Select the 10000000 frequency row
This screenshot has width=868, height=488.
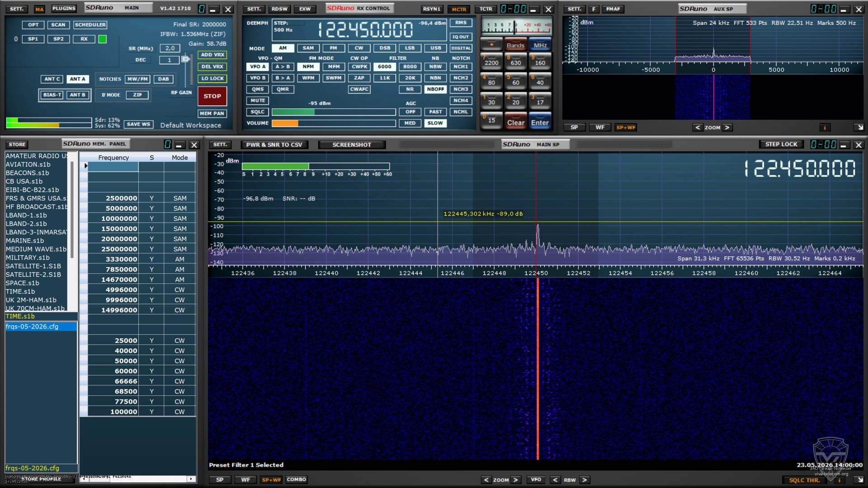138,218
